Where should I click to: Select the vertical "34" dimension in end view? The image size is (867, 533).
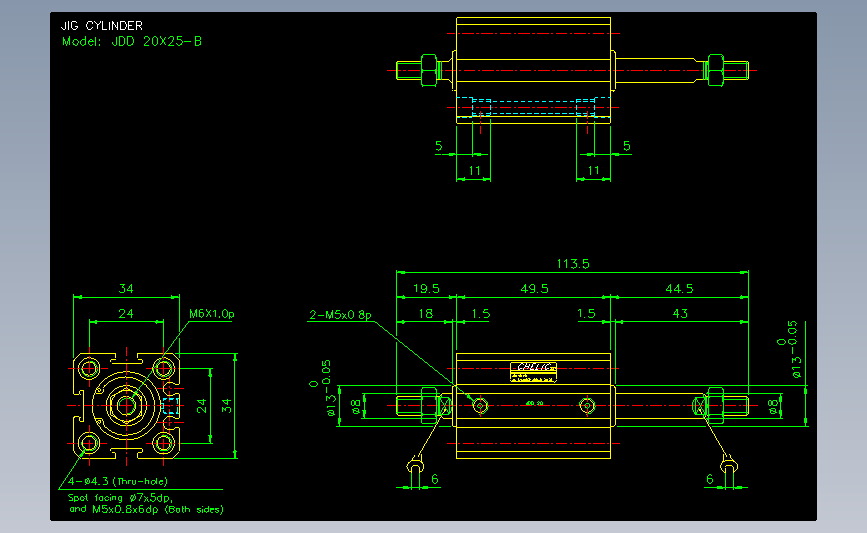[x=227, y=406]
